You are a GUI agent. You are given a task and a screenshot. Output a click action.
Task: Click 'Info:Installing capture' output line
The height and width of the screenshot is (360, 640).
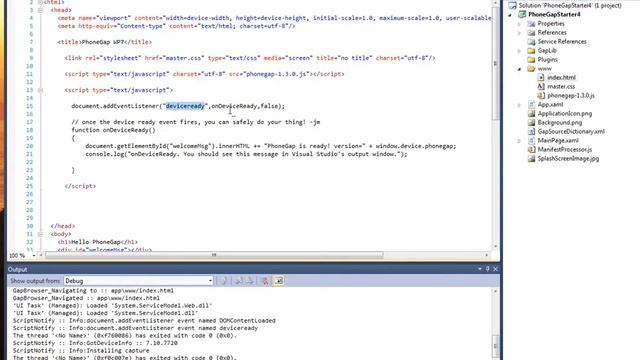[81, 351]
